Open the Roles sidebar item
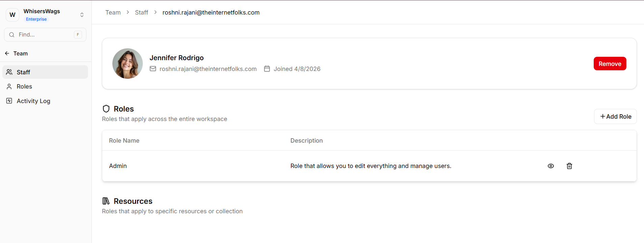Screen dimensions: 644x243 coord(24,87)
